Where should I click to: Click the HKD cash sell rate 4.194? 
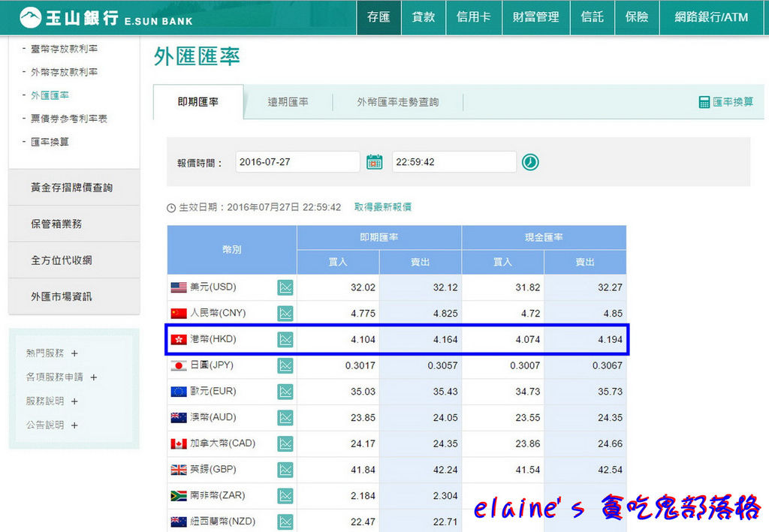pos(610,339)
